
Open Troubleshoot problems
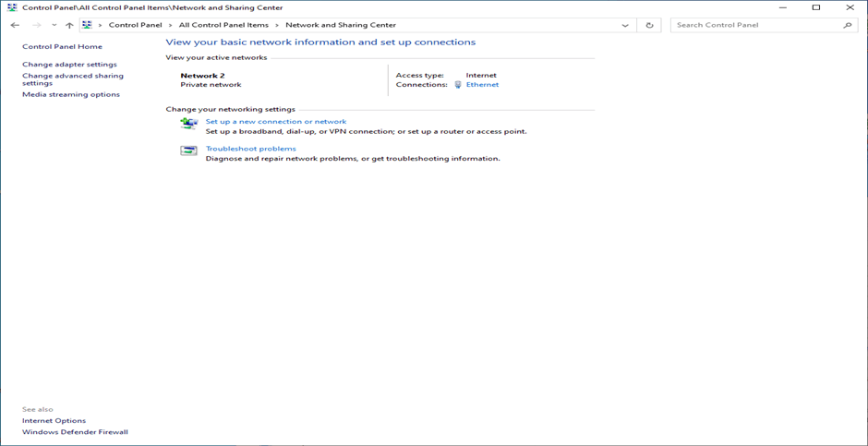point(251,149)
